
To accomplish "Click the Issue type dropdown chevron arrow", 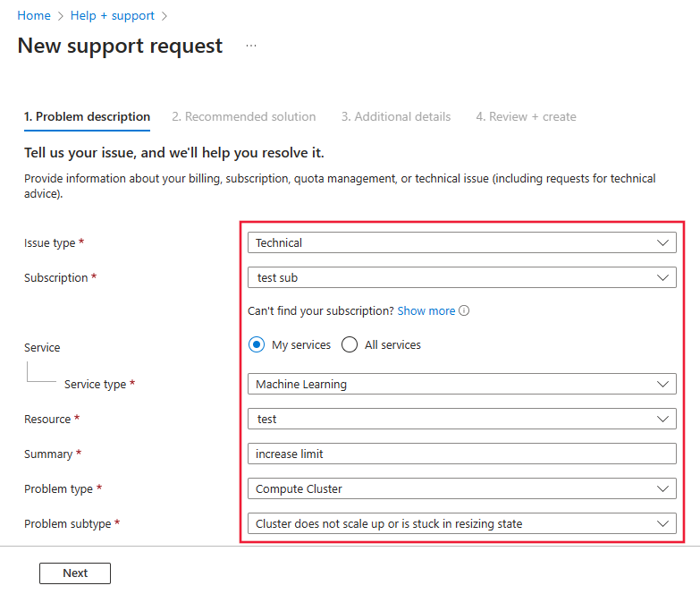I will (662, 242).
